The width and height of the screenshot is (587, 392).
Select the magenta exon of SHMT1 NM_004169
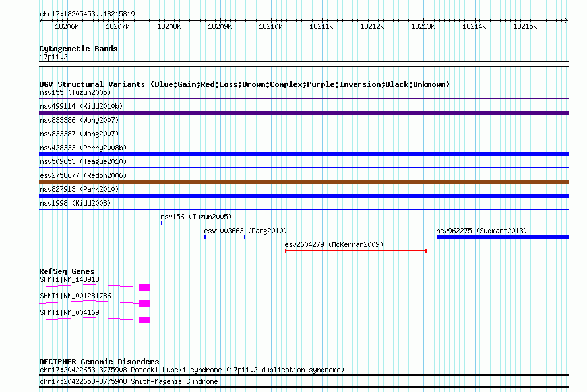pos(144,320)
